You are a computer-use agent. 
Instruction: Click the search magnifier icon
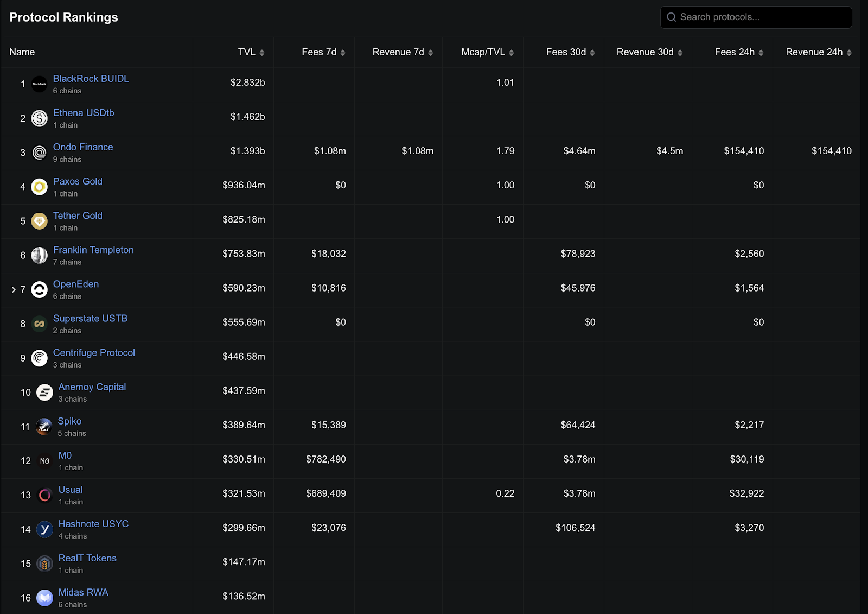[671, 17]
